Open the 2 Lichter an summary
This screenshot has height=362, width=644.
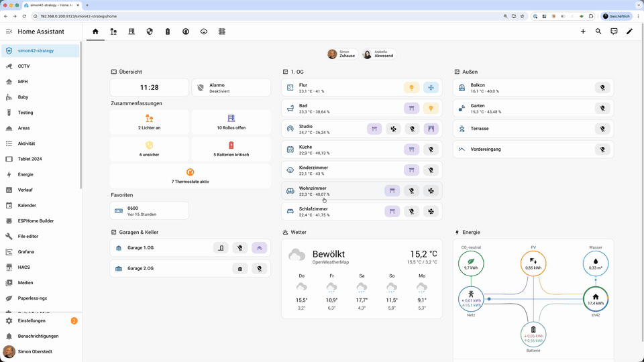coord(149,122)
